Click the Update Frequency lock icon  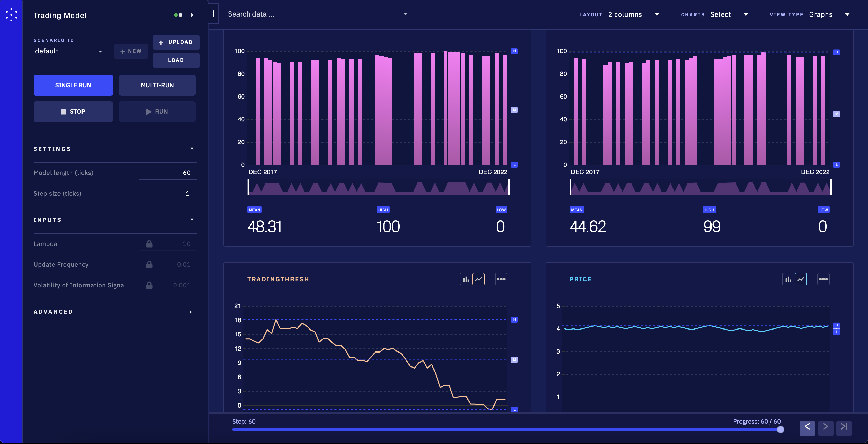coord(149,265)
